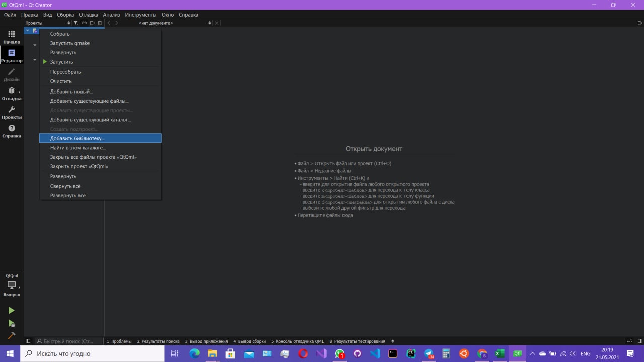This screenshot has height=362, width=644.
Task: Switch to Редактор mode in sidebar
Action: (12, 55)
